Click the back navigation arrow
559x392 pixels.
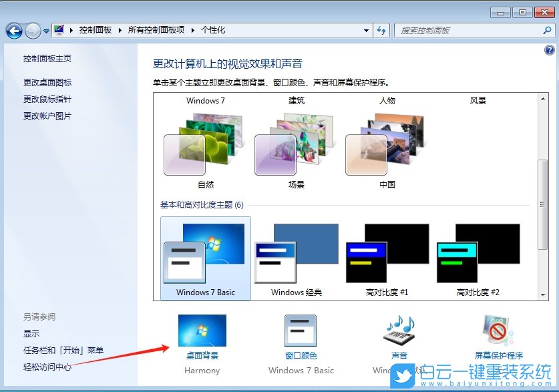pos(14,30)
